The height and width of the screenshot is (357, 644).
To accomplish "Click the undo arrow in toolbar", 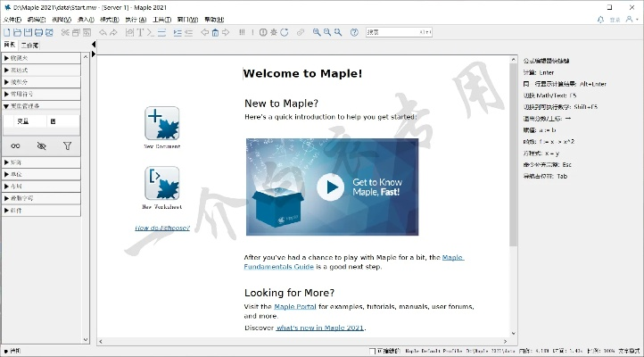I will [102, 32].
